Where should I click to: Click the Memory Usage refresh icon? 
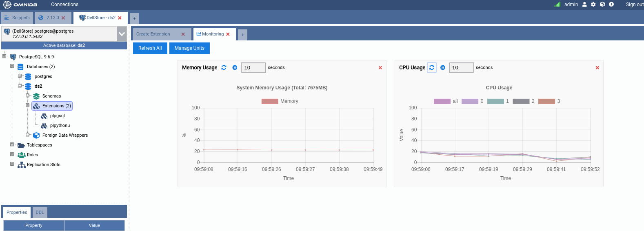pos(224,68)
